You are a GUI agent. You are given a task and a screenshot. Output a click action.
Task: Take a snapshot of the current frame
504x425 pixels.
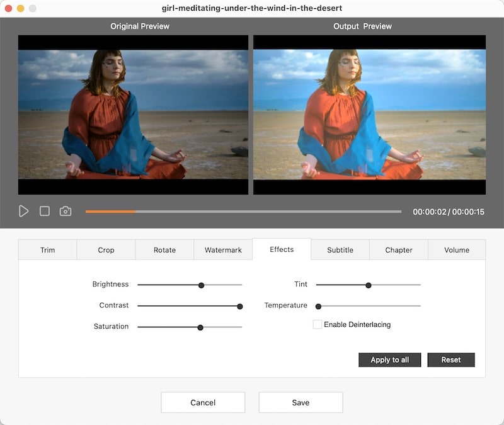[65, 211]
